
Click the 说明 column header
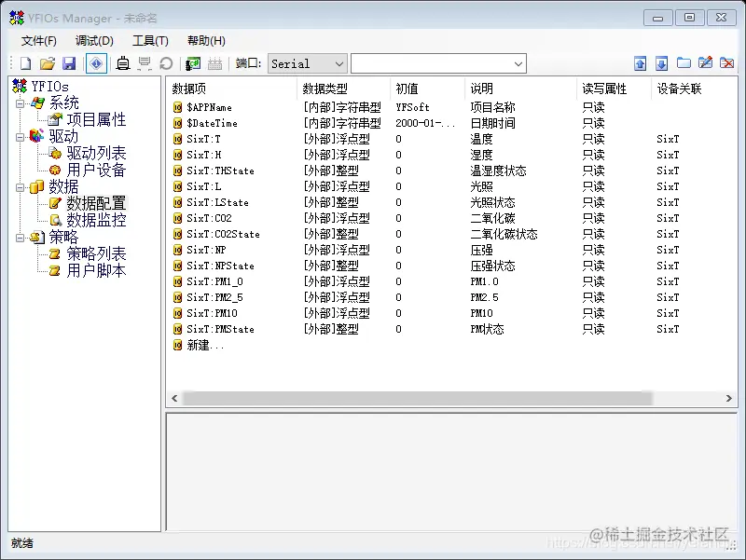pos(520,89)
